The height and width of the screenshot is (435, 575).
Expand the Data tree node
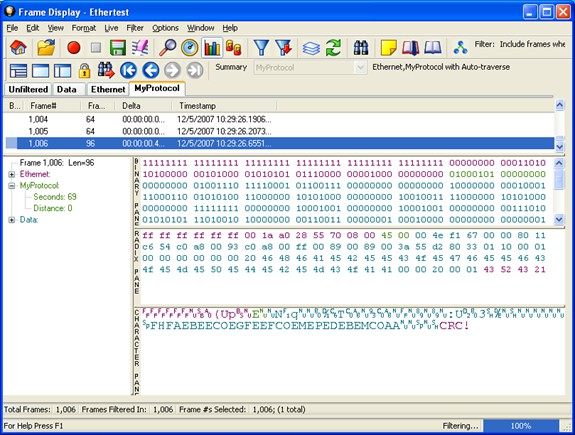(12, 220)
